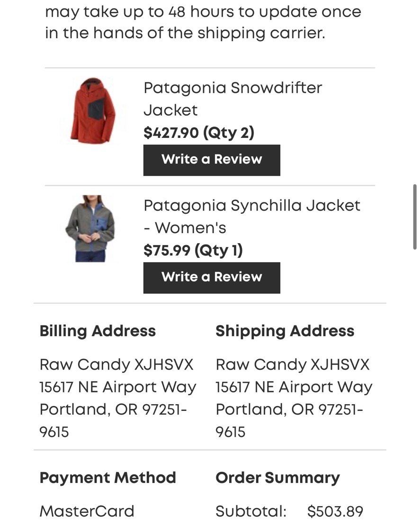Click the $503.89 subtotal amount

click(335, 511)
